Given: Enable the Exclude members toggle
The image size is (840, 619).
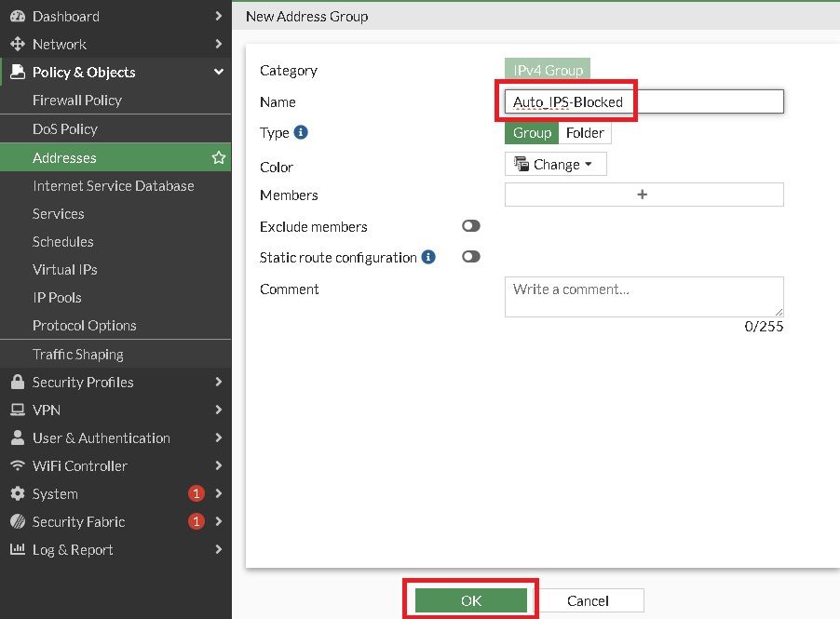Looking at the screenshot, I should 471,226.
